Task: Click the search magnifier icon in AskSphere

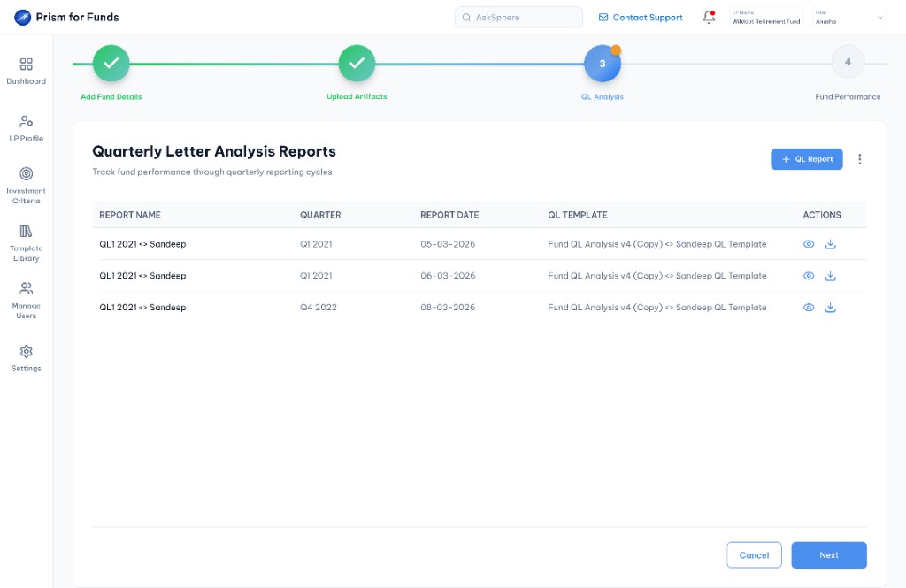Action: (466, 18)
